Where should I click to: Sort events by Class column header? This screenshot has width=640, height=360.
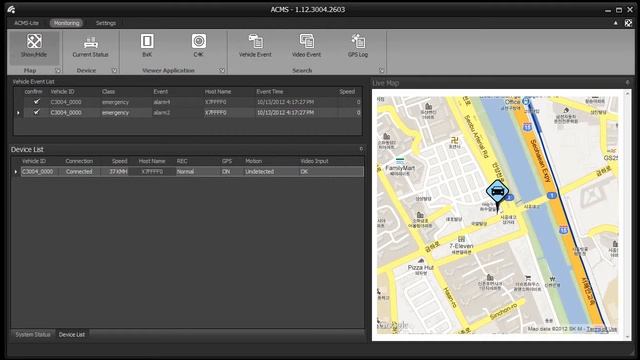109,91
